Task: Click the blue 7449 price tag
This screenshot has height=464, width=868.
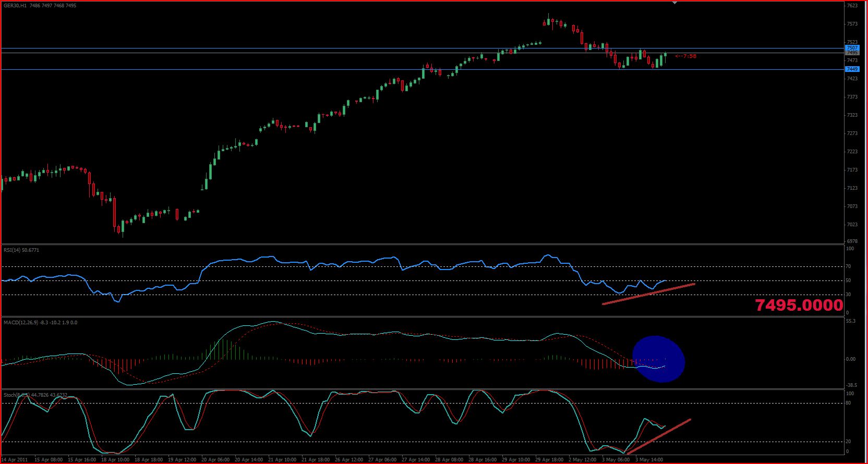Action: [x=852, y=69]
